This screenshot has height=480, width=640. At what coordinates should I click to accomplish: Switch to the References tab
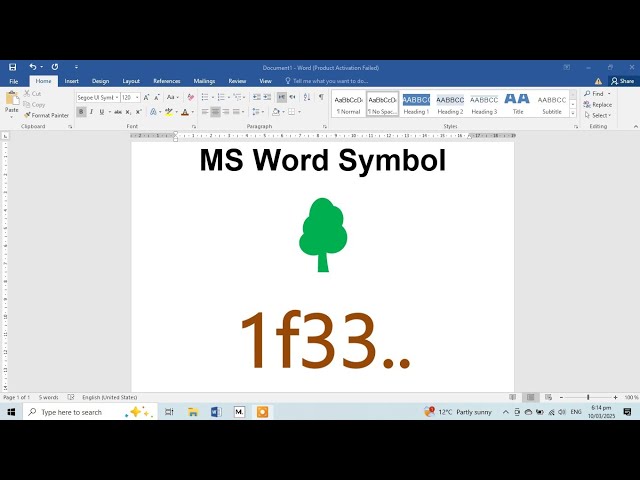tap(167, 81)
